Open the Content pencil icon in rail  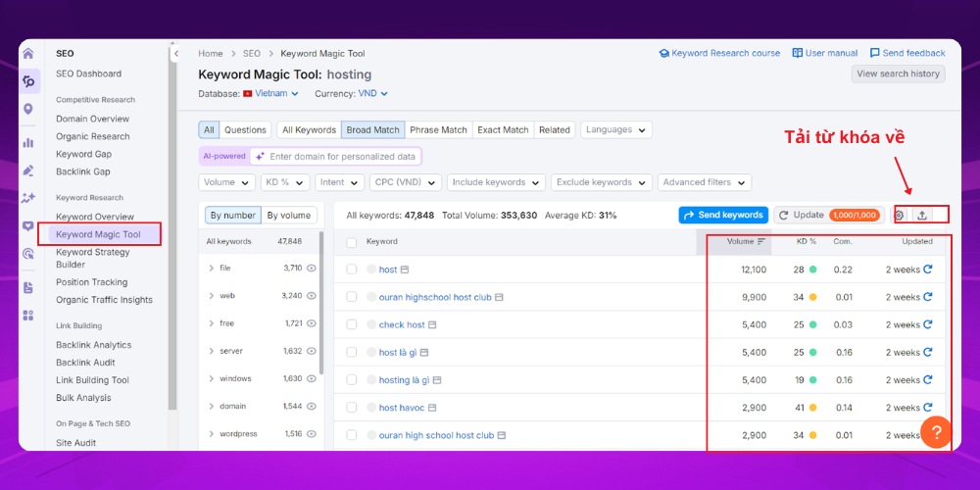[x=28, y=171]
